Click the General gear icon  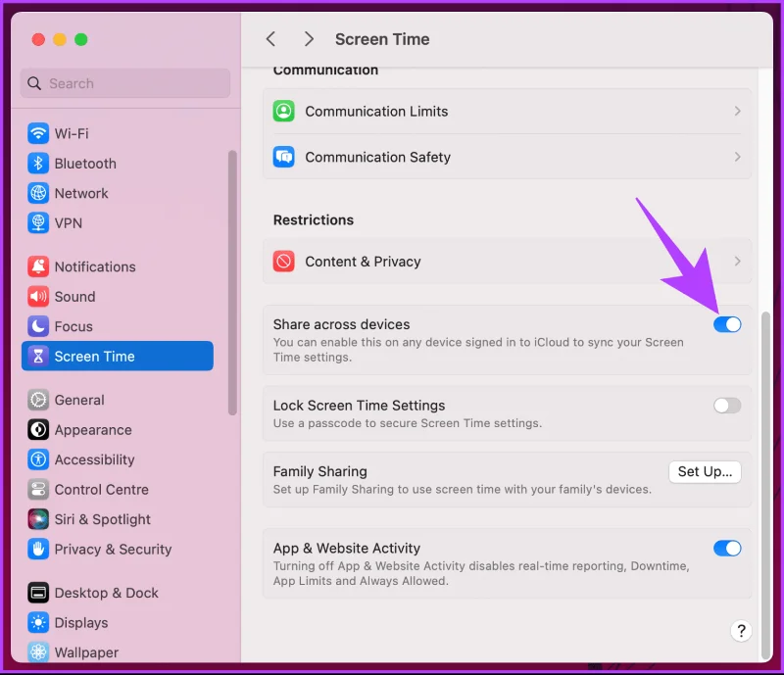click(x=38, y=400)
